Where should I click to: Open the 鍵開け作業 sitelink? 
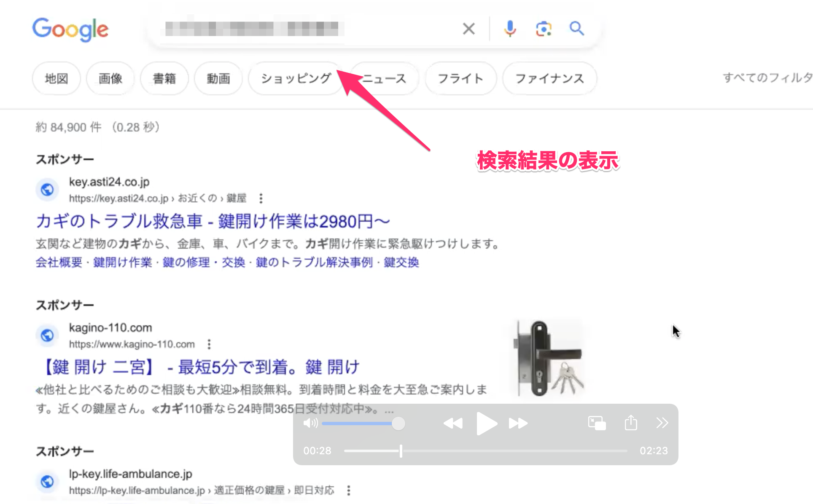tap(123, 263)
